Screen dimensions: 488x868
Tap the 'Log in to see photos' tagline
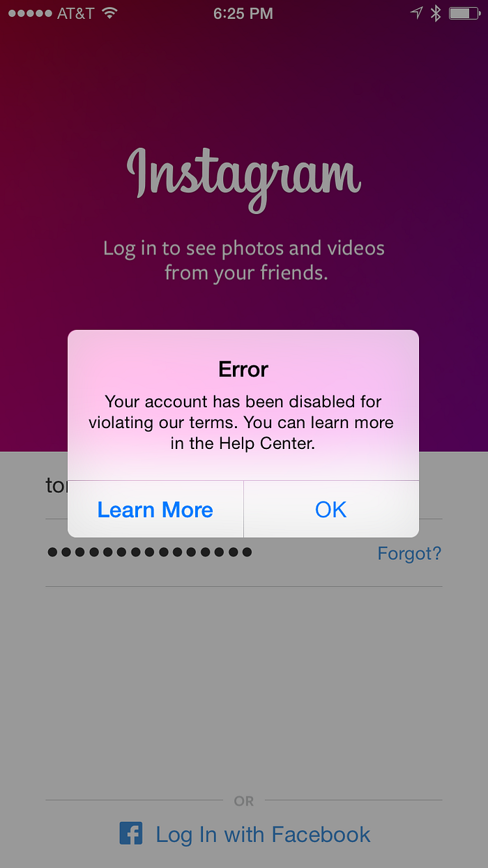tap(244, 259)
